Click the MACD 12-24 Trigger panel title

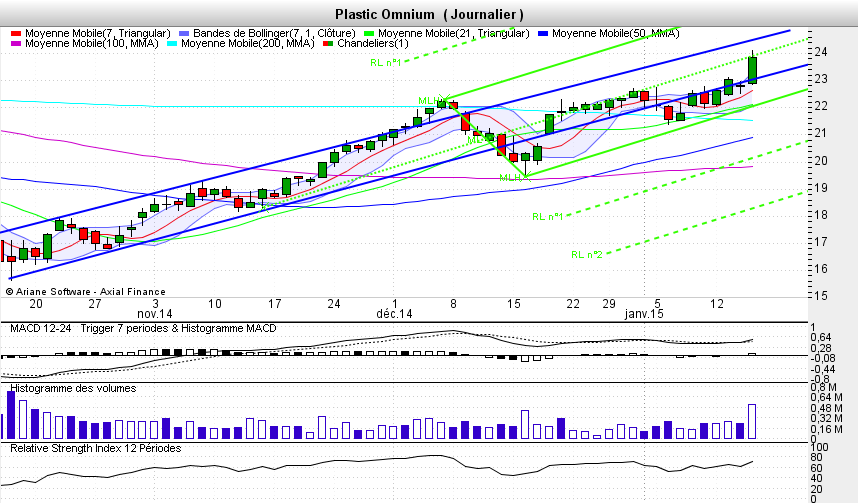point(143,328)
